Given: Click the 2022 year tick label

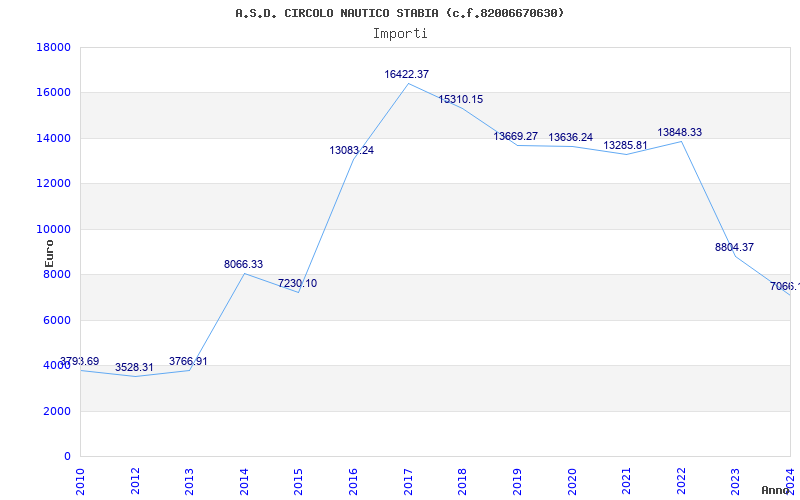Looking at the screenshot, I should pyautogui.click(x=681, y=481).
